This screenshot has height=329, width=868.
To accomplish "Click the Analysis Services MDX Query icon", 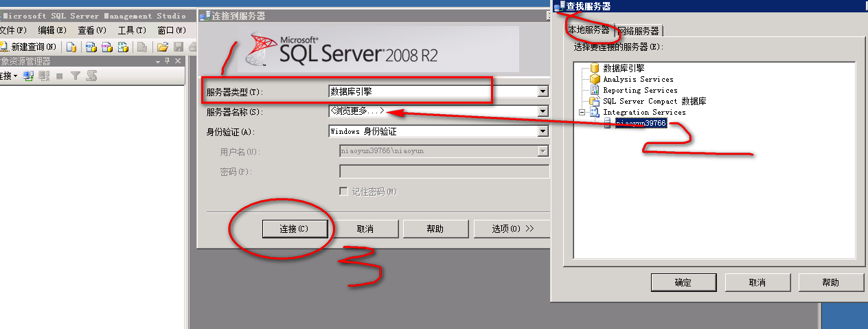I will 91,47.
